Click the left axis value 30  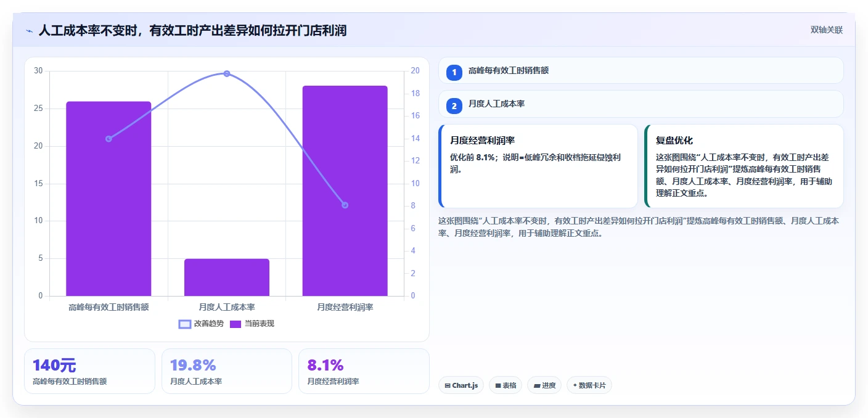click(38, 71)
